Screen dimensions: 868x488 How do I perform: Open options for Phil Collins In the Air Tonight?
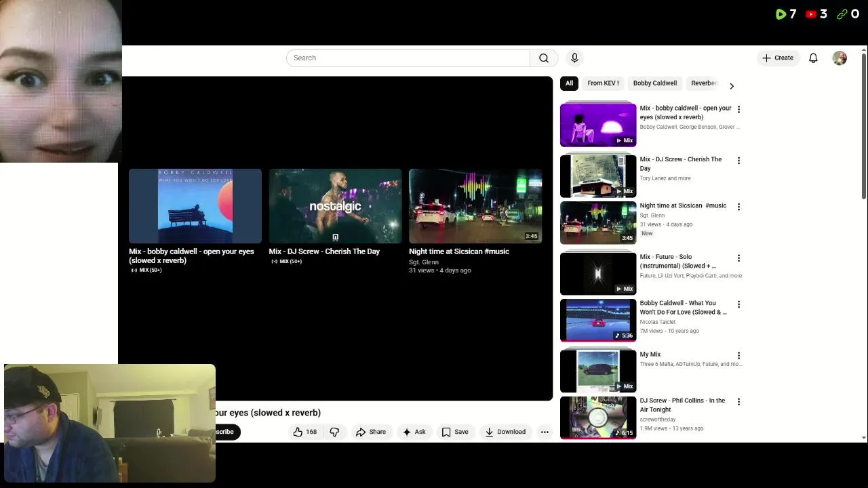click(738, 402)
